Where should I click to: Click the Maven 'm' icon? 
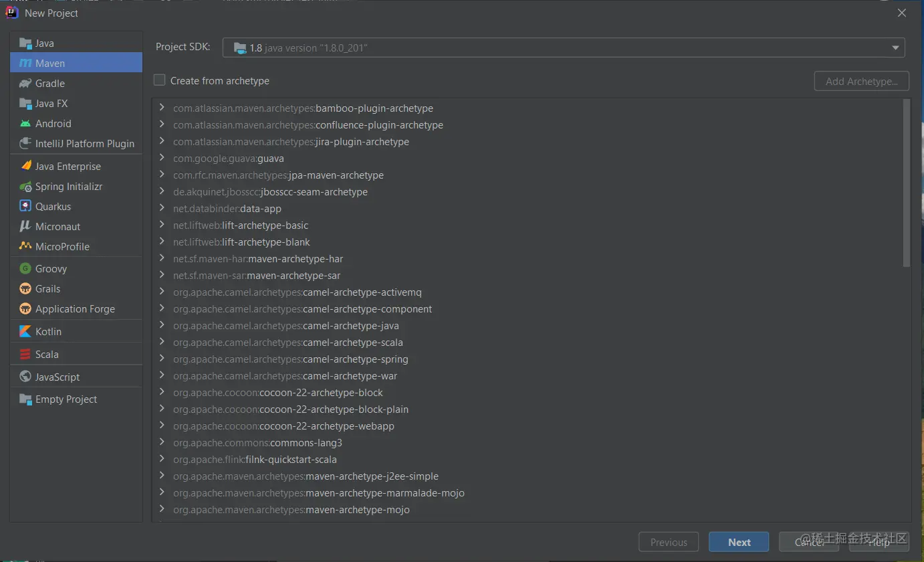pyautogui.click(x=25, y=64)
